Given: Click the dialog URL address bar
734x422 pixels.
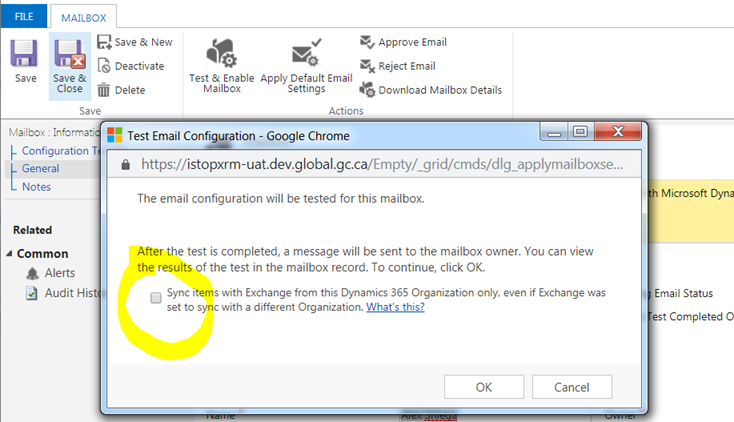Looking at the screenshot, I should [382, 164].
